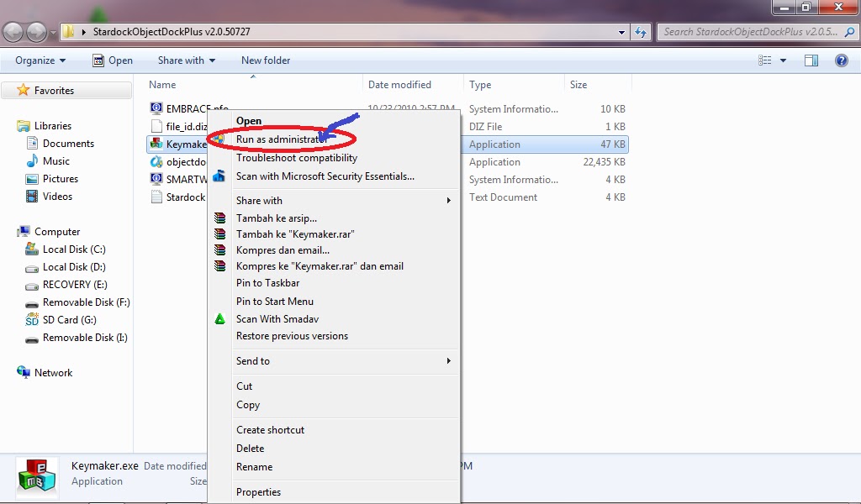Open Removable Disk (I:)
This screenshot has width=861, height=504.
(x=85, y=338)
